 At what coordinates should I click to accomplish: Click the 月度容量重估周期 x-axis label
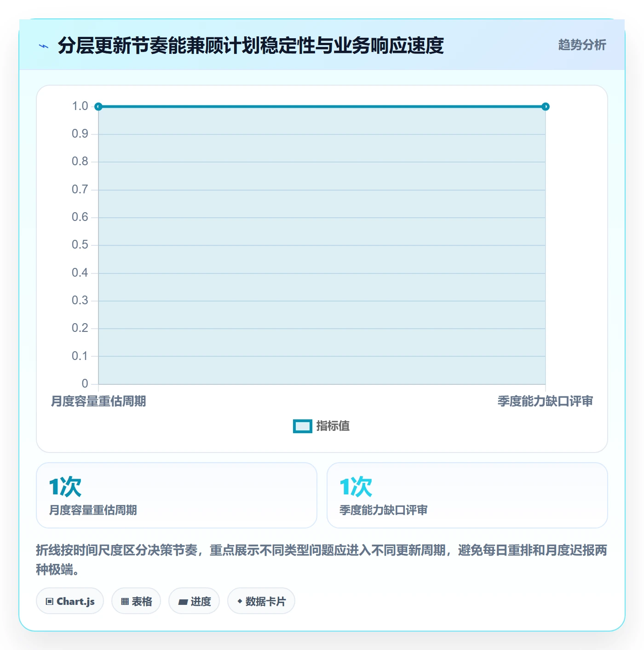coord(98,401)
